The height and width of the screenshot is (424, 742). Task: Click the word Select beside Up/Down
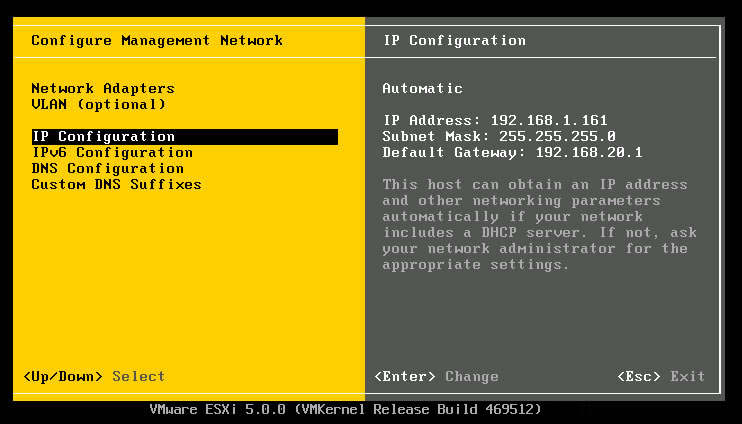point(139,377)
